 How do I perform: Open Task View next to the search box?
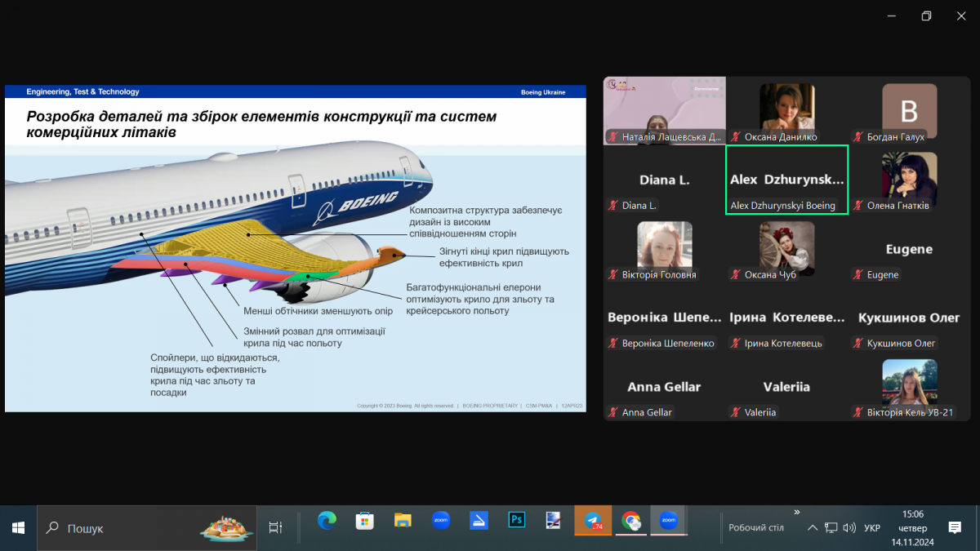pos(275,528)
